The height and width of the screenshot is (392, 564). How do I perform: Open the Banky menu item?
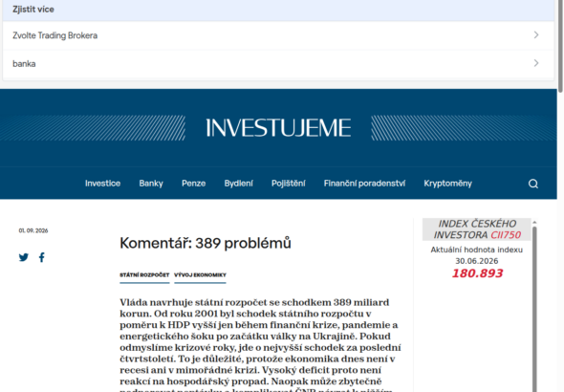(x=151, y=184)
